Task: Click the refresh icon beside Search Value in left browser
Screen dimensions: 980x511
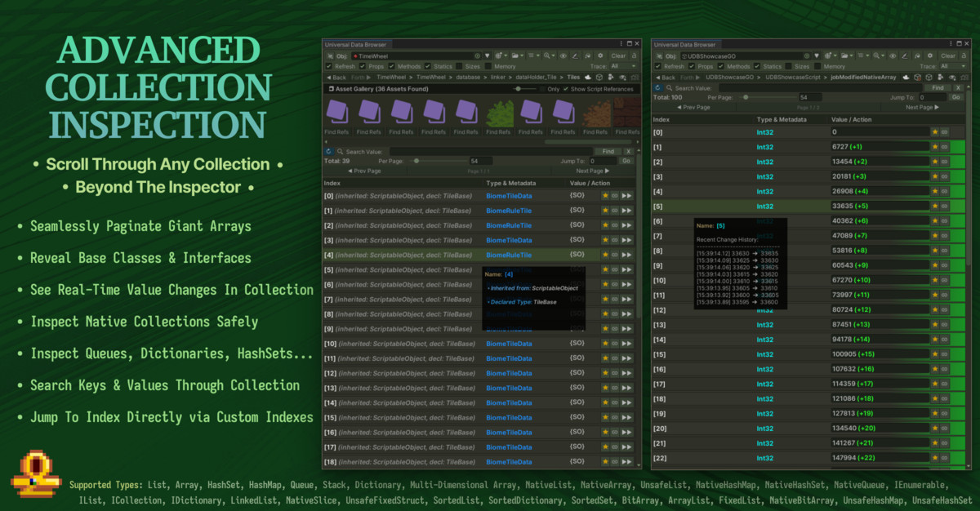Action: 328,151
